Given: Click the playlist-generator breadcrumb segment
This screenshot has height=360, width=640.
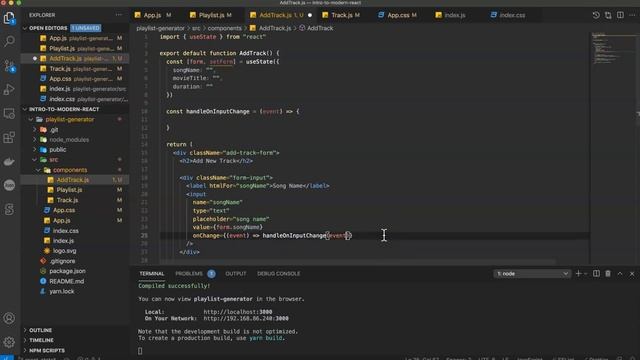Looking at the screenshot, I should 160,28.
